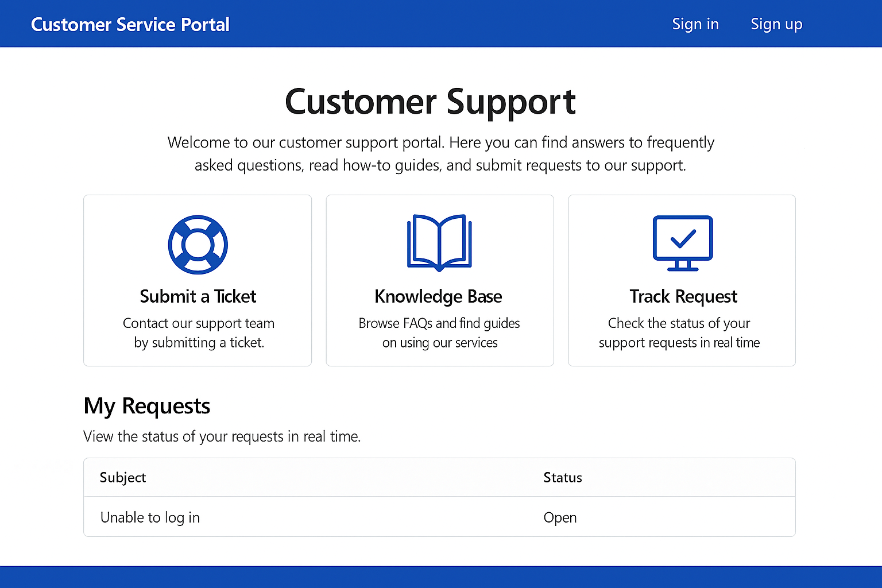Select the Track Request card

682,280
